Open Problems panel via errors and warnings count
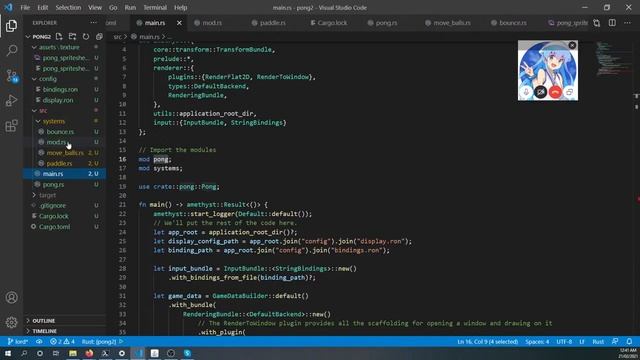 (x=62, y=342)
